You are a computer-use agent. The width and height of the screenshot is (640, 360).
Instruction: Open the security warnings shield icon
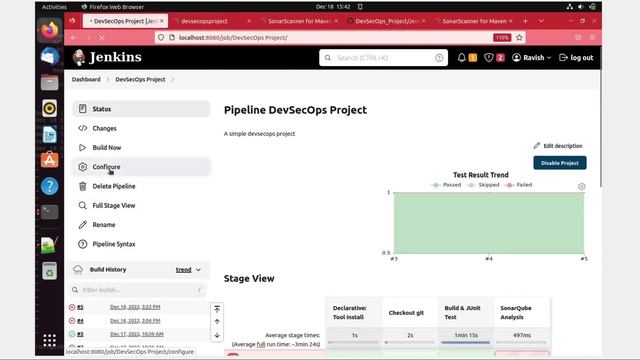click(x=489, y=58)
